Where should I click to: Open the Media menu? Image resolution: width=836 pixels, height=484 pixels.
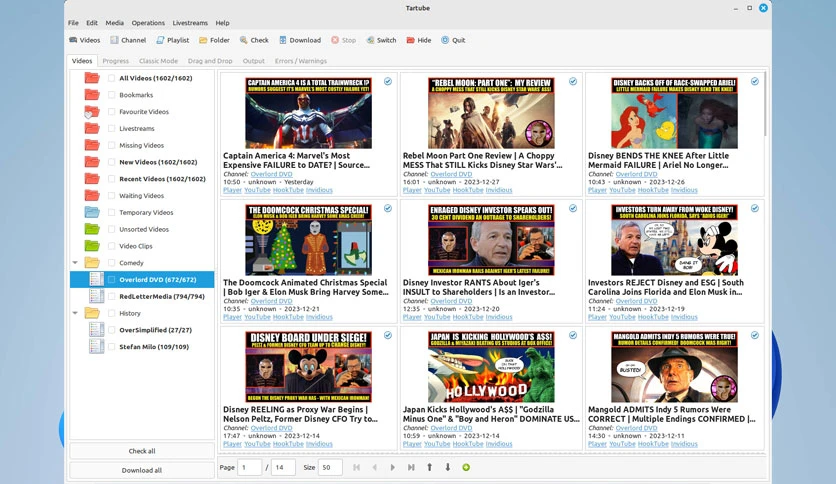pos(115,23)
